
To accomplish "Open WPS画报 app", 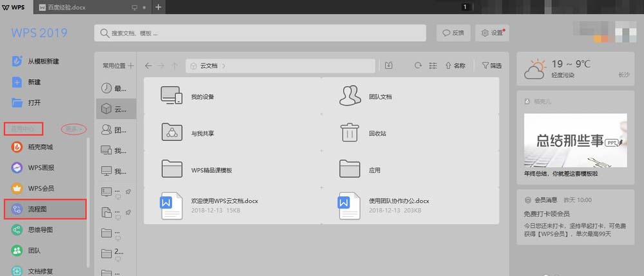I will point(33,167).
